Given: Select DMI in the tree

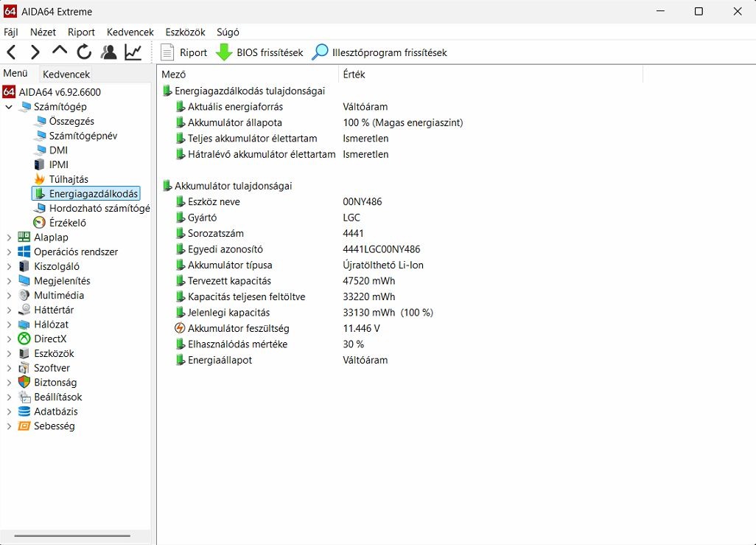Looking at the screenshot, I should click(58, 150).
